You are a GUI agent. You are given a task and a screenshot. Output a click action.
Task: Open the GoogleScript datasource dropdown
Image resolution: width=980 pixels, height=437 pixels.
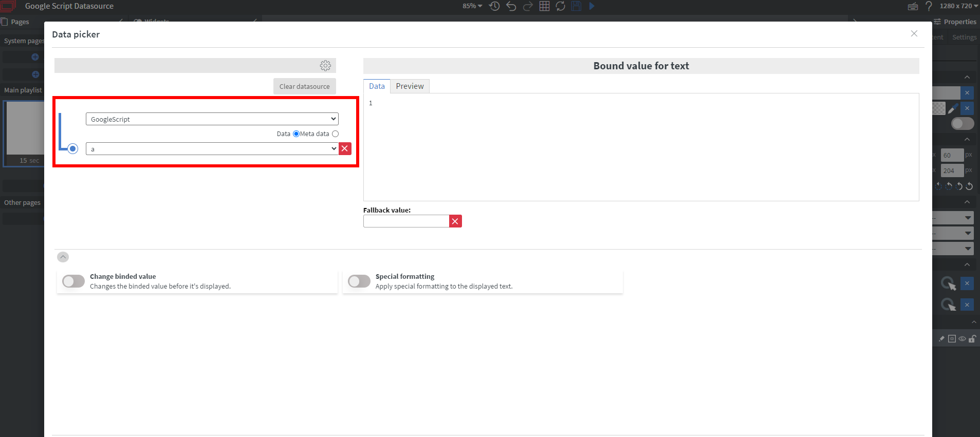(212, 119)
